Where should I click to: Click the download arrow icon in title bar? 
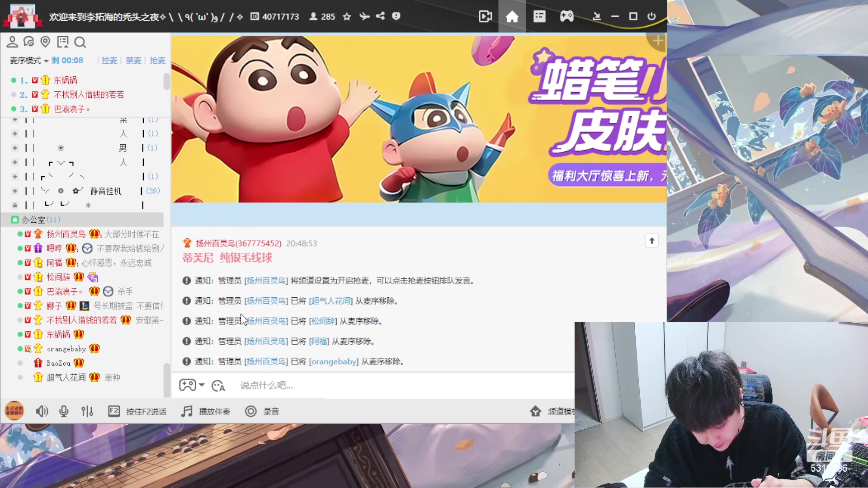597,17
